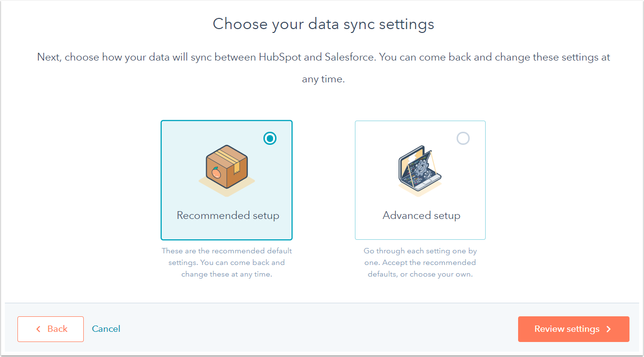This screenshot has height=357, width=644.
Task: Choose the Recommended setup card
Action: tap(227, 194)
